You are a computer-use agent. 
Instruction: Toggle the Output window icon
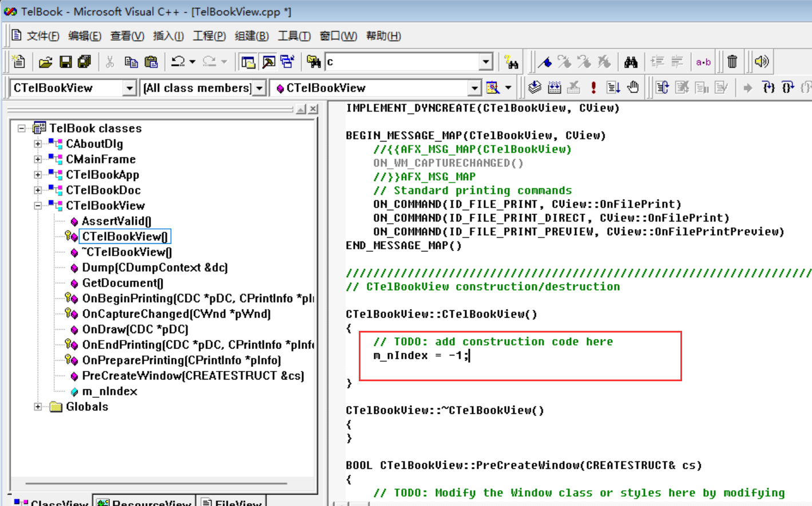click(268, 62)
